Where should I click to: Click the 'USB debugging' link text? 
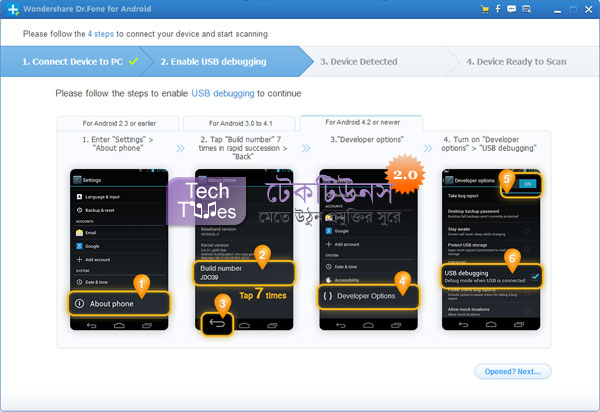[223, 93]
